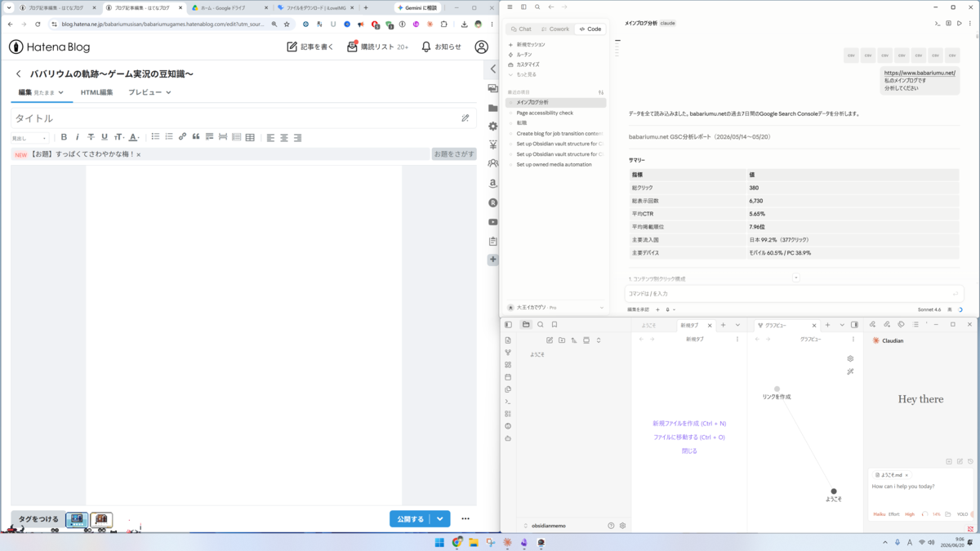Align text center in Hatena editor

(x=284, y=137)
